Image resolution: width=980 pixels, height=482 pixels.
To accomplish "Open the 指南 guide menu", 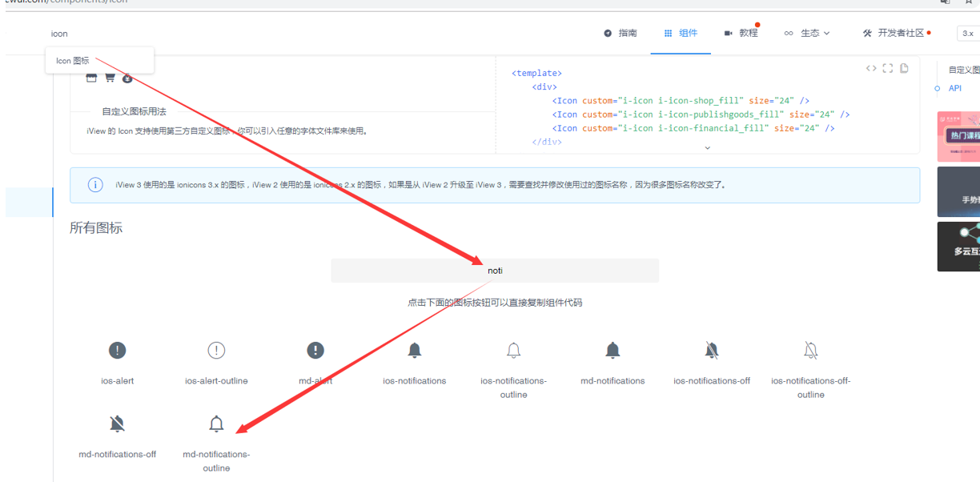I will (621, 34).
